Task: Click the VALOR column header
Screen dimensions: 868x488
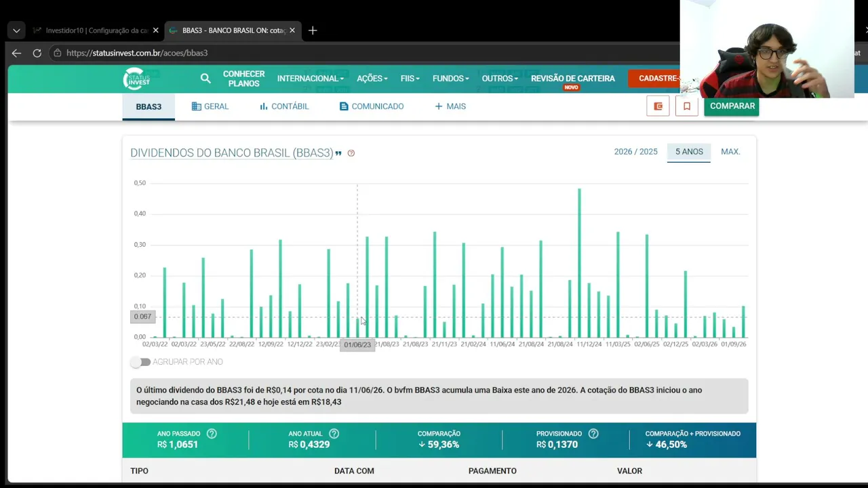Action: coord(629,471)
